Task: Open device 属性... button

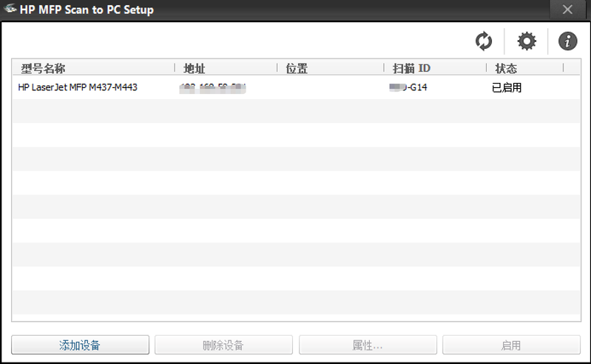Action: tap(367, 345)
